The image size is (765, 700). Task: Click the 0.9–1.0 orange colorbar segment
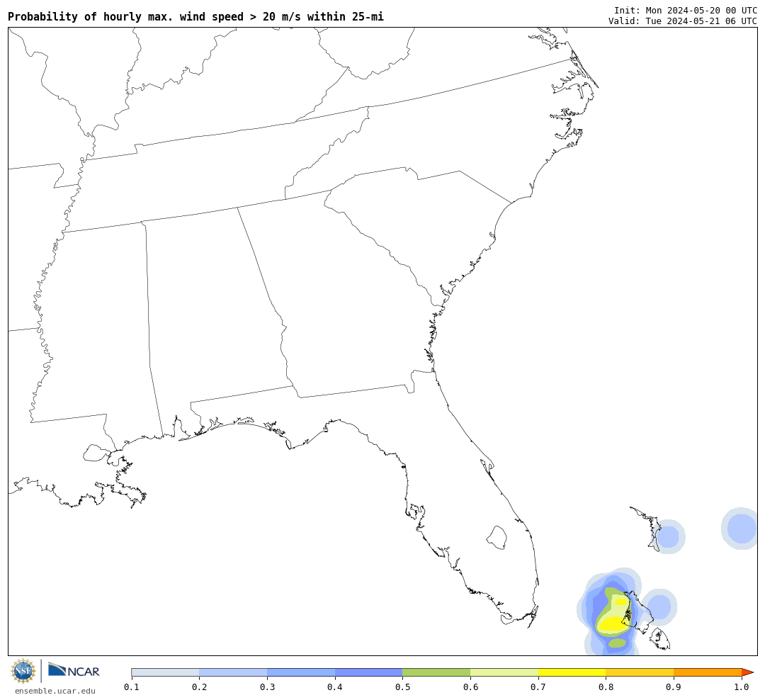pos(708,672)
